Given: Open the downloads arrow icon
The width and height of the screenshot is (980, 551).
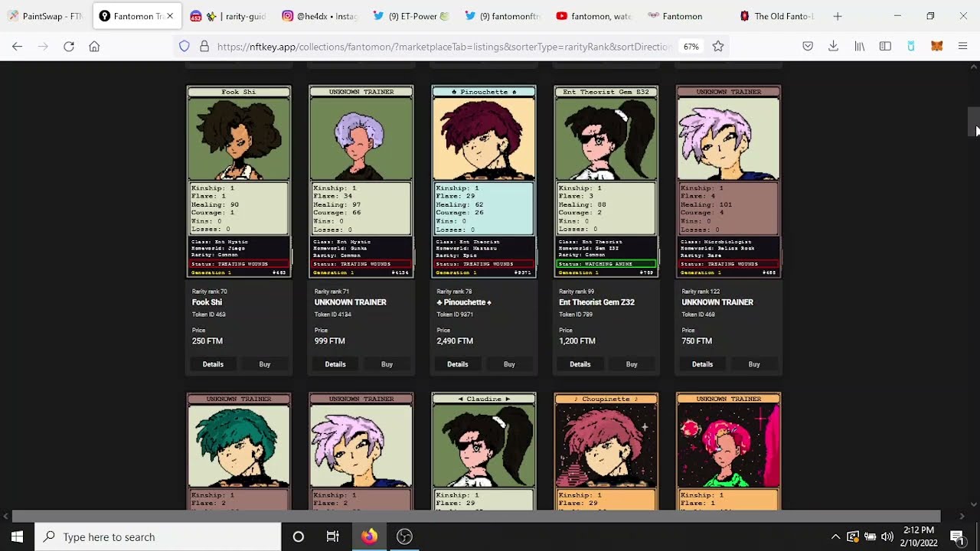Looking at the screenshot, I should tap(833, 47).
